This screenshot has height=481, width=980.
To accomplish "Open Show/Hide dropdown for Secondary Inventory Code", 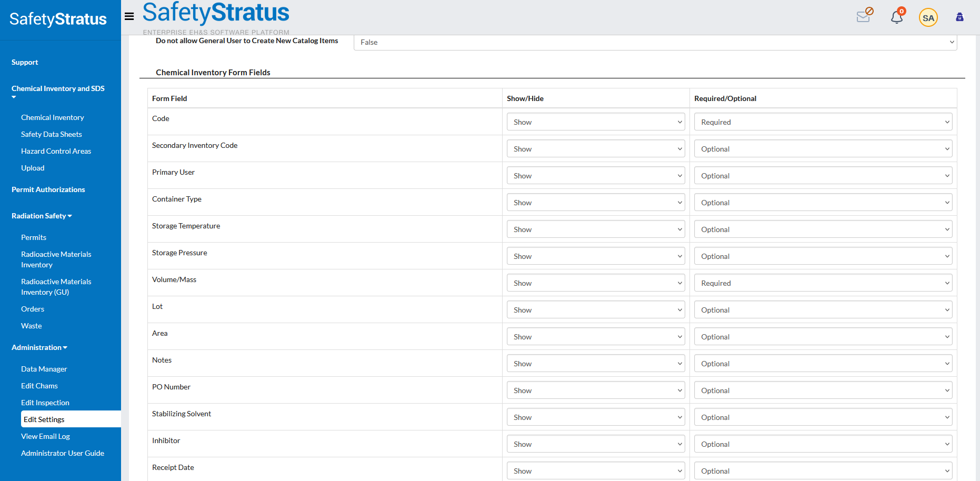I will (x=596, y=148).
